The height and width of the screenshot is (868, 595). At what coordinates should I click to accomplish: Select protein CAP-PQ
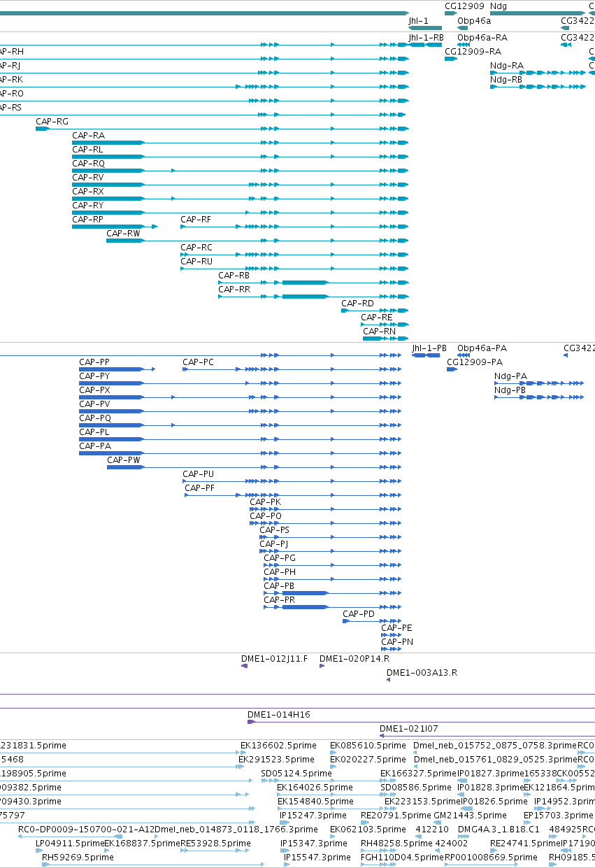(95, 418)
